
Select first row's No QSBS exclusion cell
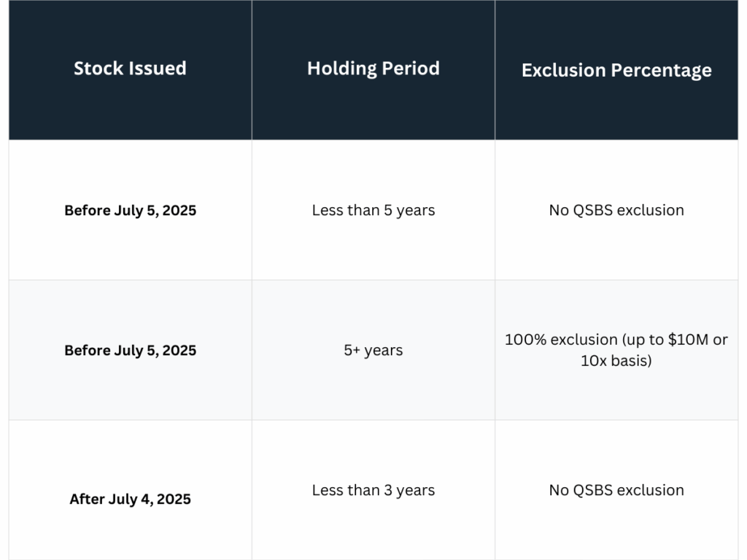[616, 210]
